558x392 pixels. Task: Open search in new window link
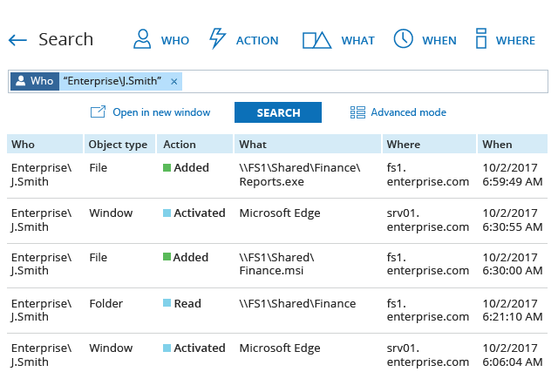[x=161, y=112]
